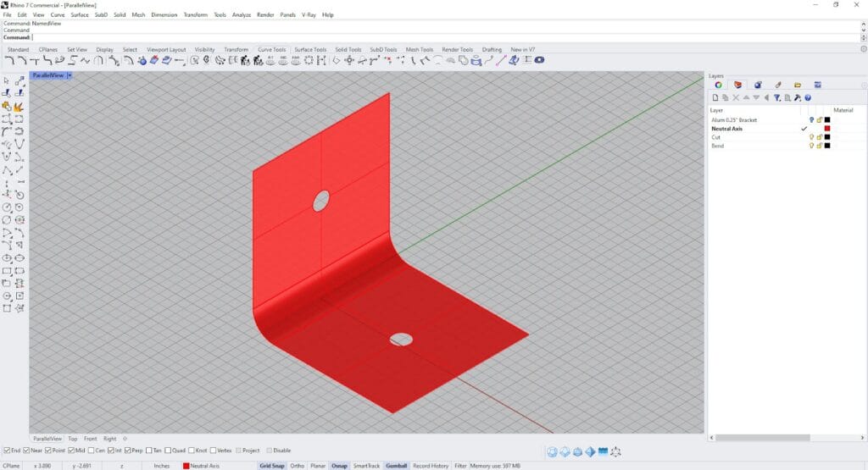The height and width of the screenshot is (470, 868).
Task: Enable the Cen osnap checkbox
Action: pos(89,451)
